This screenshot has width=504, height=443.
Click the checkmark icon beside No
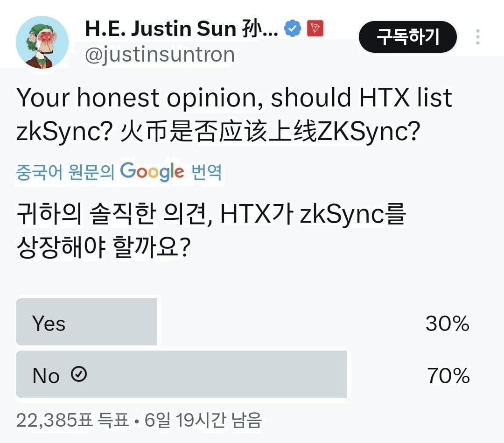pyautogui.click(x=79, y=374)
